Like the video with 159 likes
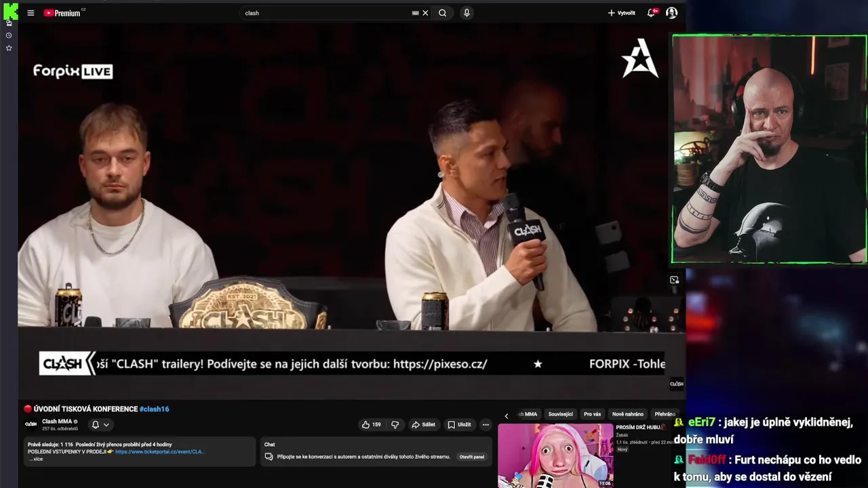The height and width of the screenshot is (488, 868). [x=371, y=425]
